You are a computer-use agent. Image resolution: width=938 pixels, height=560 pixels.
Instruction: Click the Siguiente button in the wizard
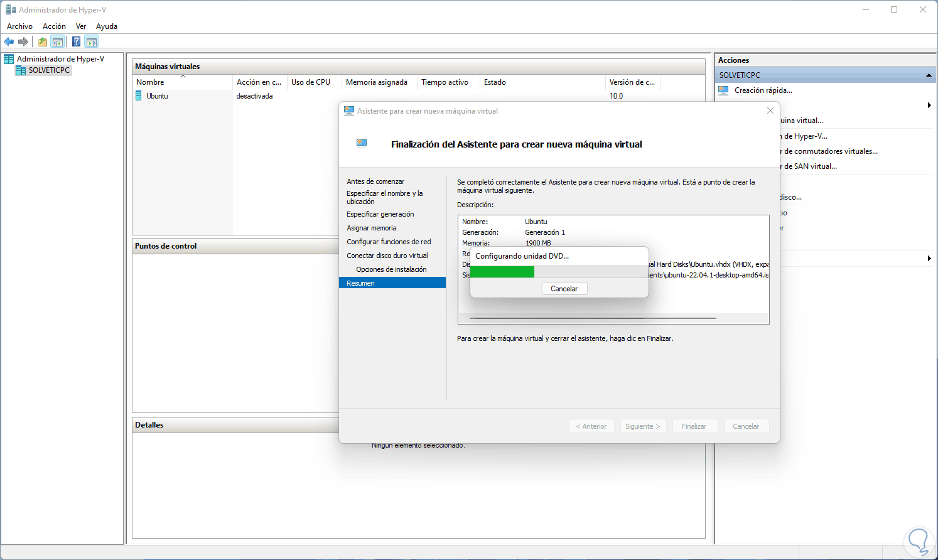click(643, 426)
